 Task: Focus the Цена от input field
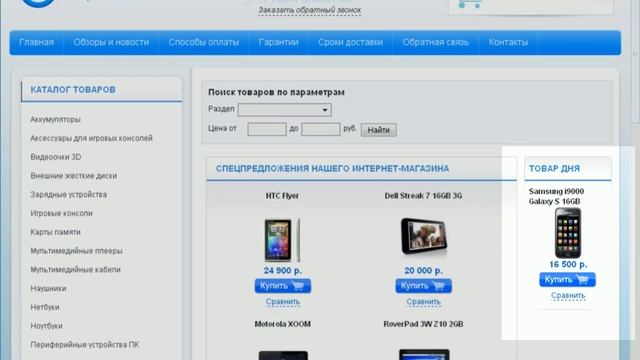(x=267, y=129)
